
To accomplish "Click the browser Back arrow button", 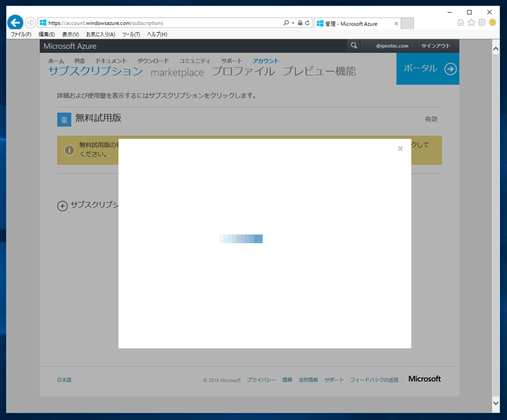I will pyautogui.click(x=15, y=23).
